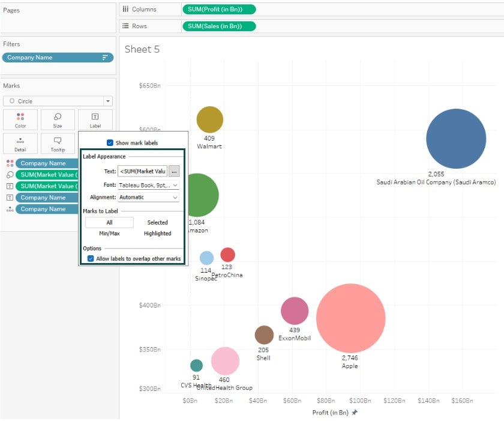The height and width of the screenshot is (421, 504).
Task: Click the Marks card label
Action: [x=11, y=85]
